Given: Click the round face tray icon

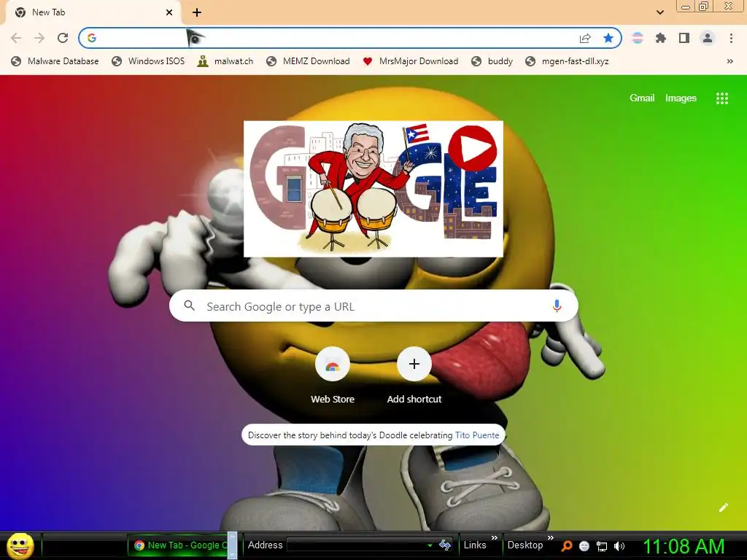Looking at the screenshot, I should (584, 546).
